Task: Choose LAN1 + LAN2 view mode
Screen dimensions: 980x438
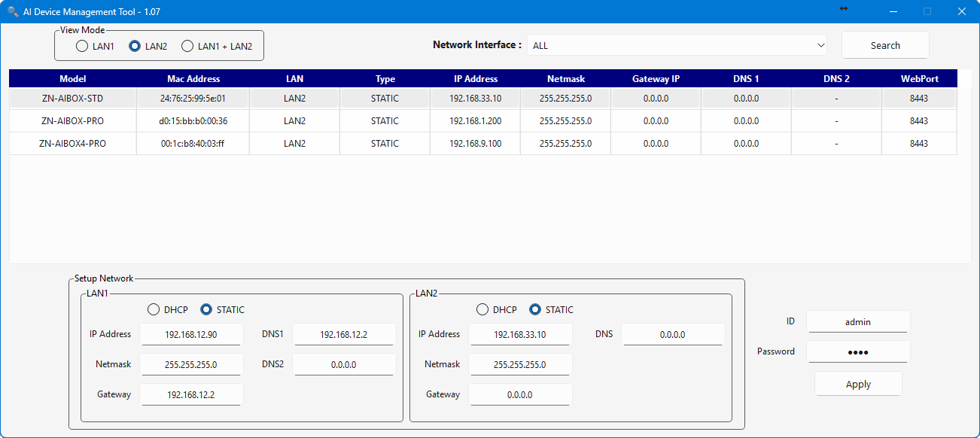Action: pyautogui.click(x=188, y=47)
